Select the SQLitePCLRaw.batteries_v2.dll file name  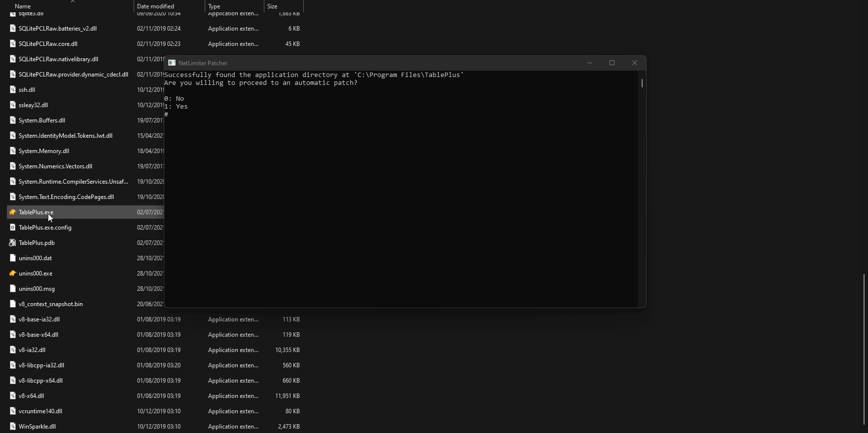coord(58,29)
